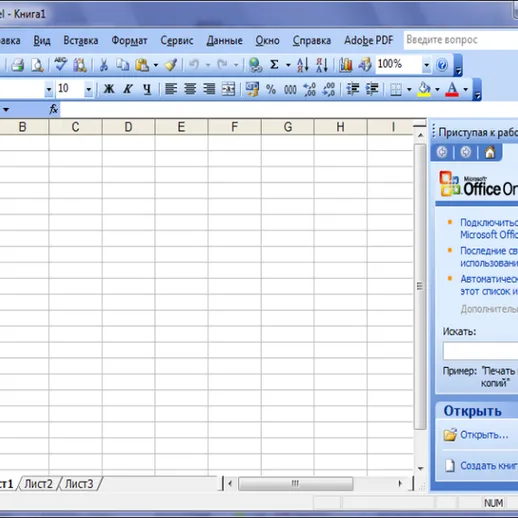Select the Format Painter brush
The height and width of the screenshot is (518, 518).
(x=171, y=65)
